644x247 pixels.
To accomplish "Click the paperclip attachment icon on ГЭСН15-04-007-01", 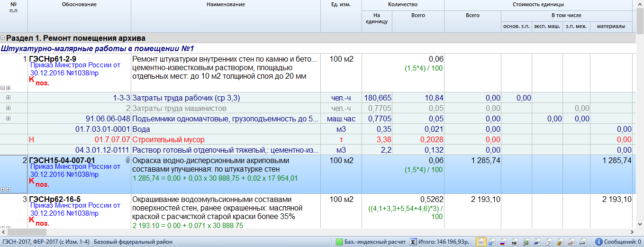I will coord(127,160).
